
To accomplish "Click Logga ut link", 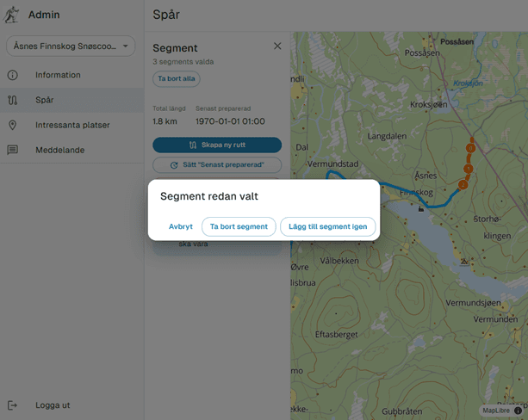I will (x=53, y=405).
